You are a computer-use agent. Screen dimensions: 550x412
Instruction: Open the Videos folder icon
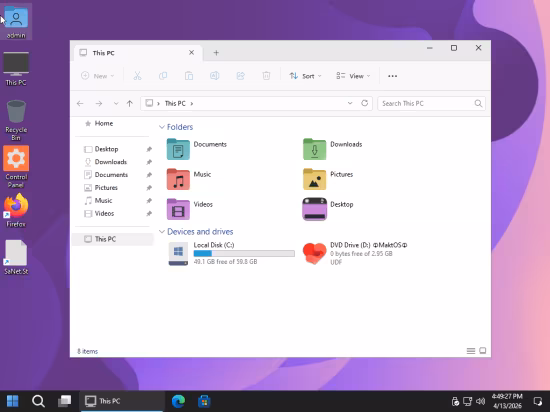click(178, 209)
